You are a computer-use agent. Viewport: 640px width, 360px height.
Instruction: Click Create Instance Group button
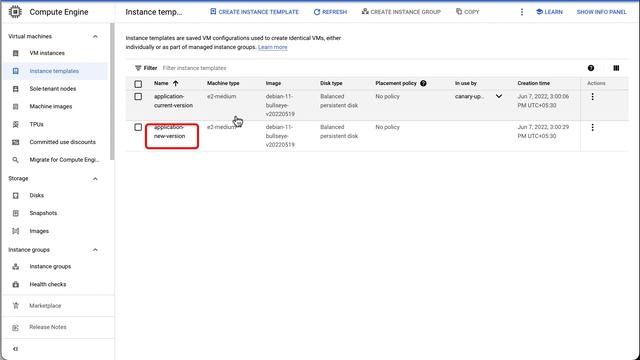tap(401, 12)
